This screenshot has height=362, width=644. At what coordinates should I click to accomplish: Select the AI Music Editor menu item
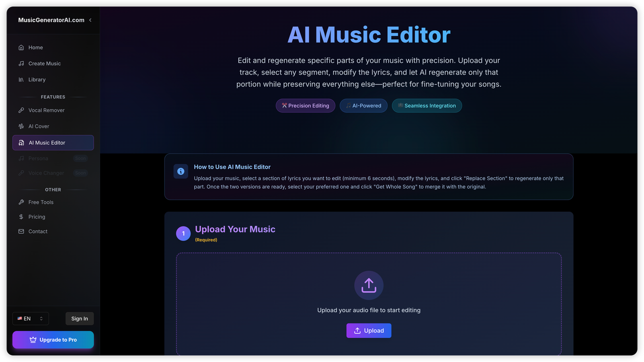click(53, 143)
